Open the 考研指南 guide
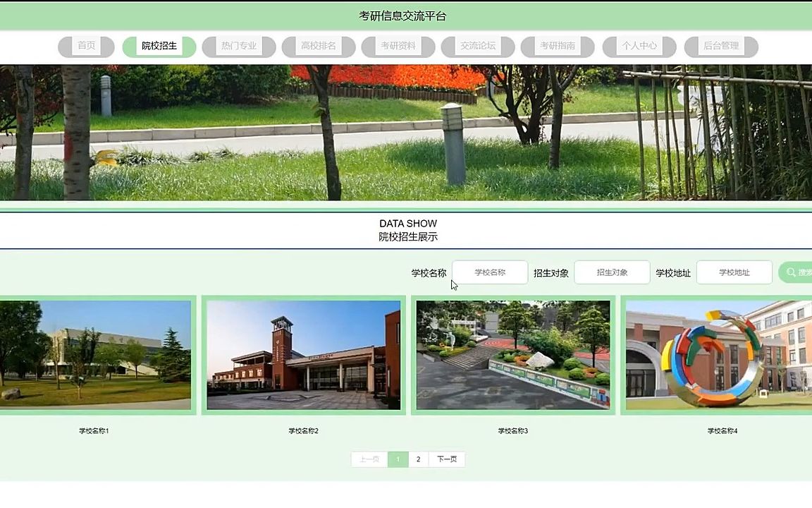This screenshot has height=508, width=812. pyautogui.click(x=558, y=47)
